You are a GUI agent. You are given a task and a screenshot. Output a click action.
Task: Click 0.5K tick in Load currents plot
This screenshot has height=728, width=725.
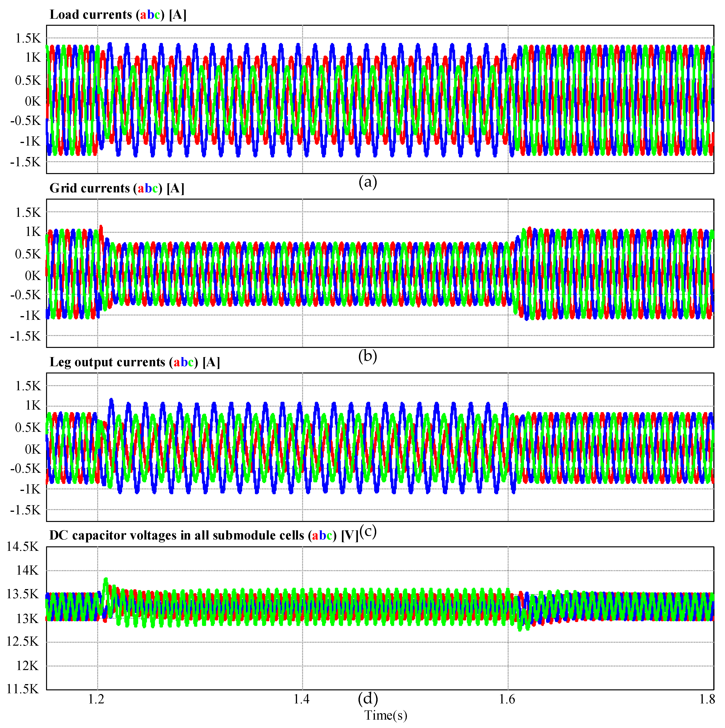28,80
